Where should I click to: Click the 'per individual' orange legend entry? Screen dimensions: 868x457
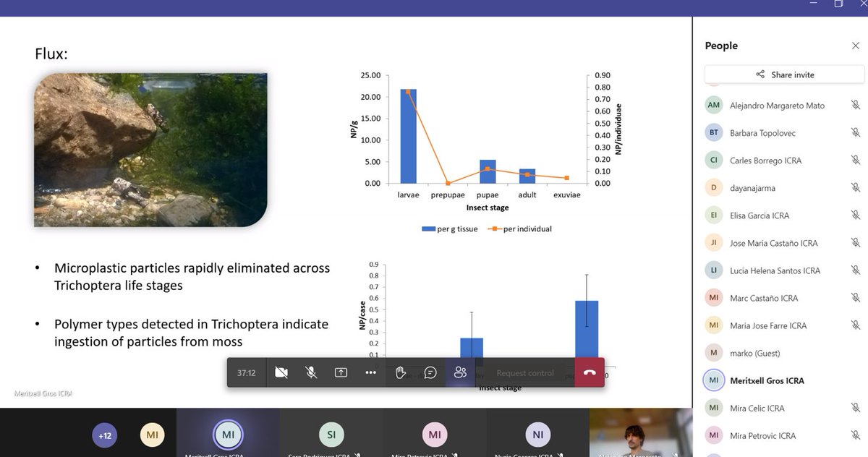click(520, 229)
